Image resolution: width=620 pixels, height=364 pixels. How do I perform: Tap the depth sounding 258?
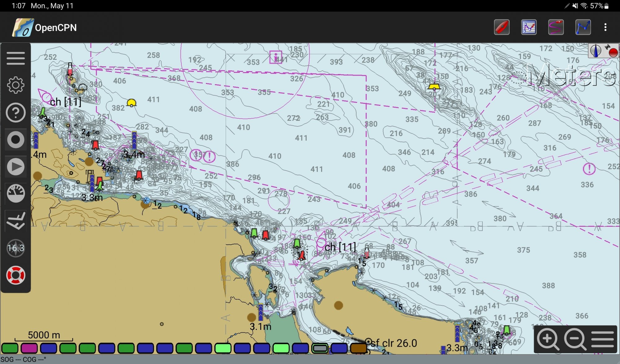click(x=153, y=55)
